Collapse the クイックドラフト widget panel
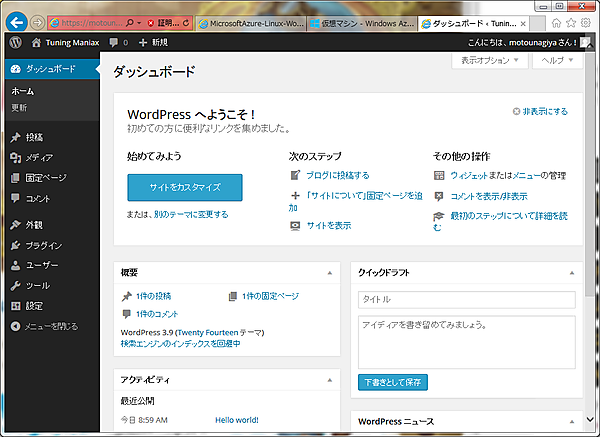600x437 pixels. tap(568, 272)
